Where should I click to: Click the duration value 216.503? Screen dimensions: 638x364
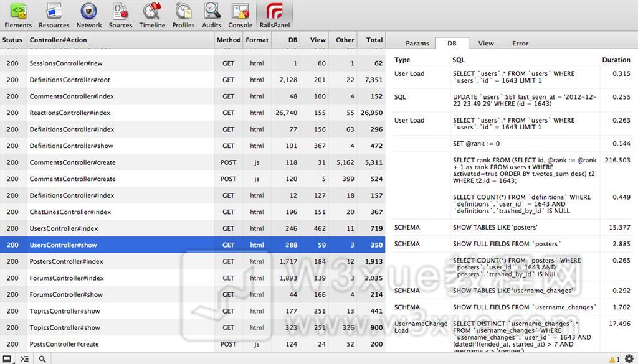point(617,161)
